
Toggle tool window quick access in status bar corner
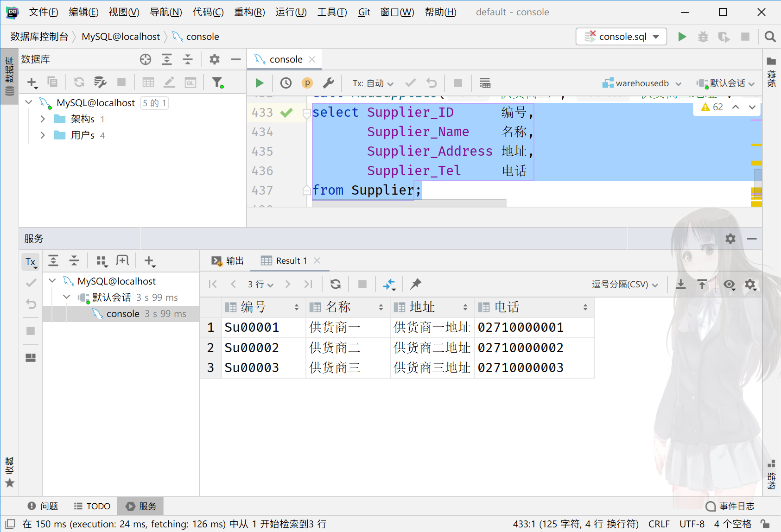pyautogui.click(x=10, y=524)
